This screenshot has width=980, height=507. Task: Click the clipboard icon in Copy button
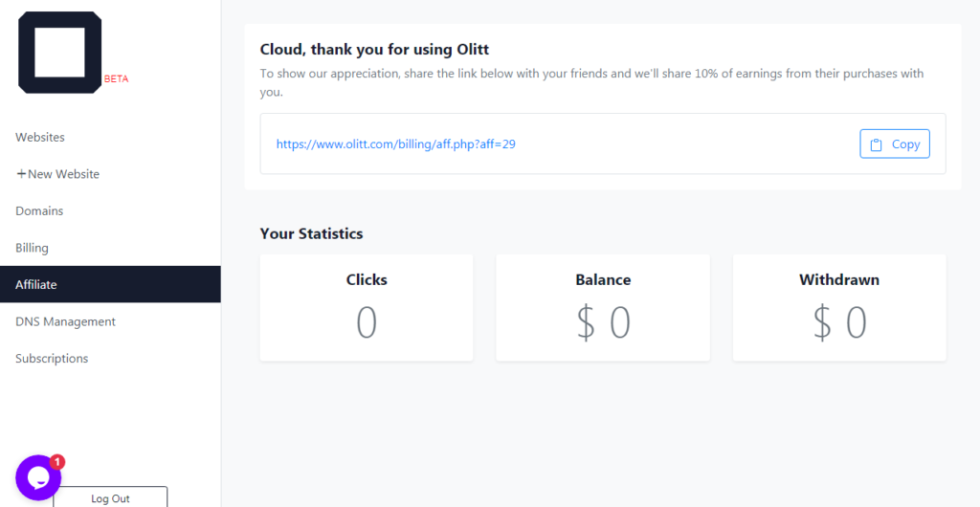pos(877,144)
